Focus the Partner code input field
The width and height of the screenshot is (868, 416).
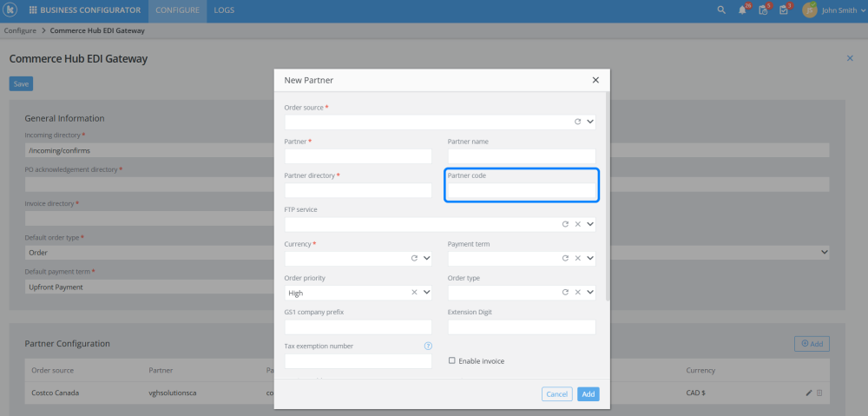point(522,190)
